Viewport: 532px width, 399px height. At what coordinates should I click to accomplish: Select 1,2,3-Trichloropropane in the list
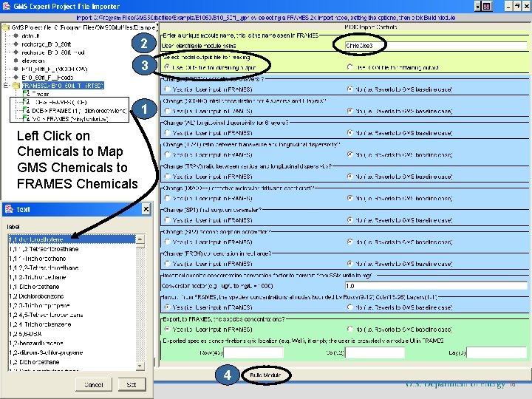pyautogui.click(x=72, y=305)
